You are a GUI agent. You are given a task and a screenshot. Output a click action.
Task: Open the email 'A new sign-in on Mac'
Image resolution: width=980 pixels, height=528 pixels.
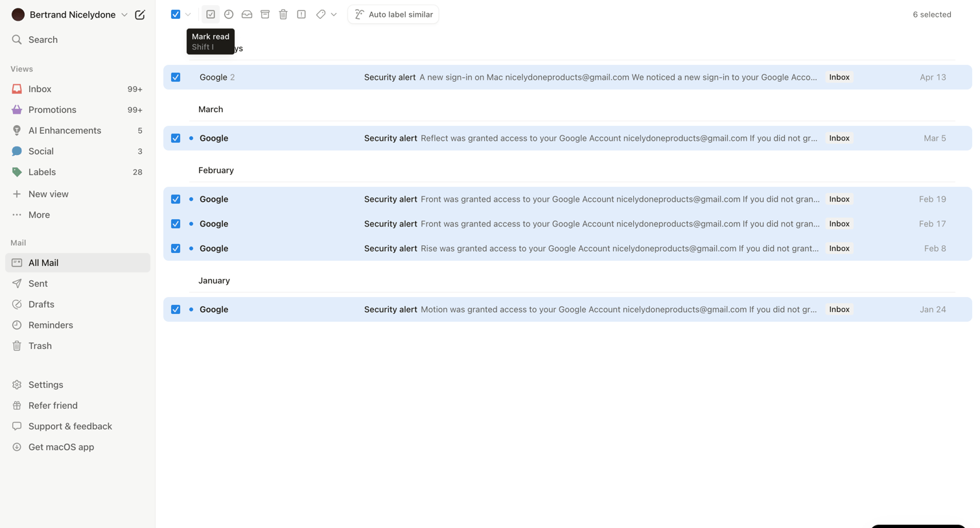pos(568,77)
